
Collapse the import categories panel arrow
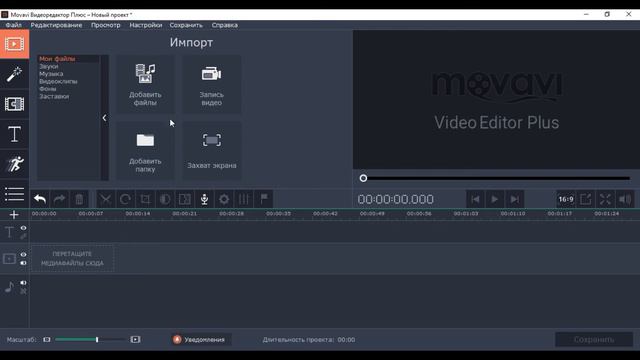click(104, 118)
